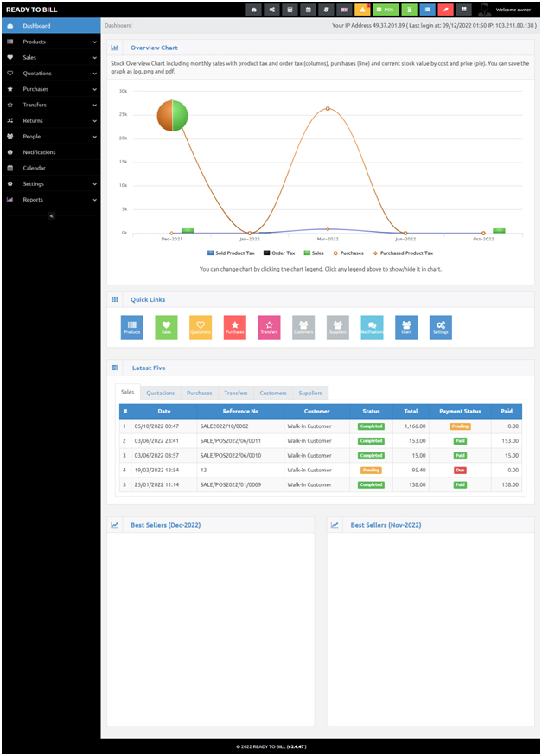542x756 pixels.
Task: Expand the Products sidebar menu
Action: point(51,42)
